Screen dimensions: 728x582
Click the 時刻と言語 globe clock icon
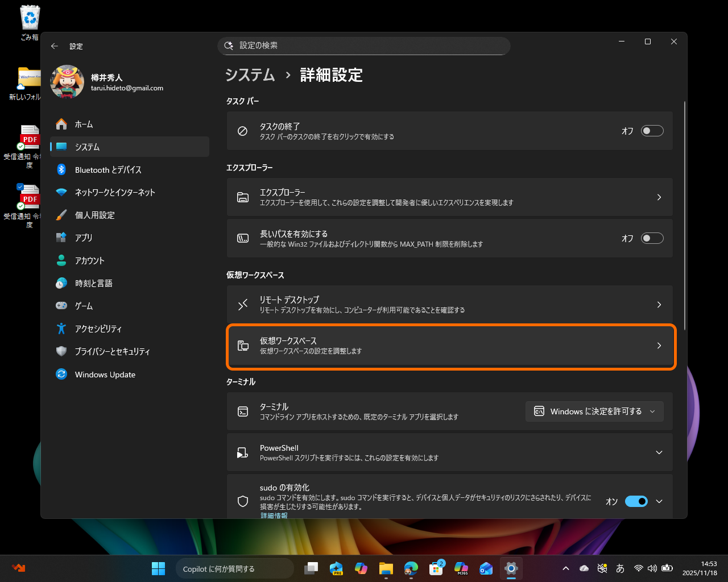[x=61, y=283]
